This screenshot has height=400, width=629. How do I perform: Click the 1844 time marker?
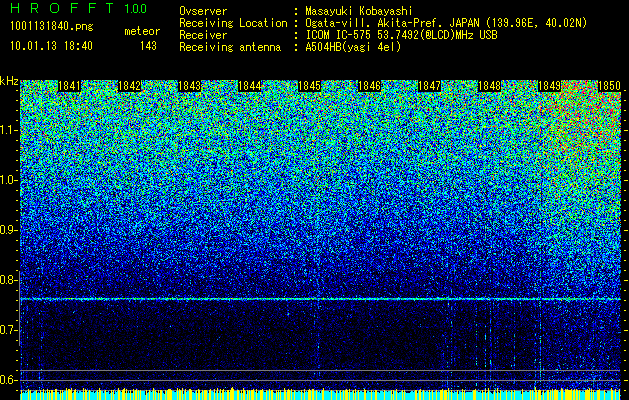pos(250,86)
